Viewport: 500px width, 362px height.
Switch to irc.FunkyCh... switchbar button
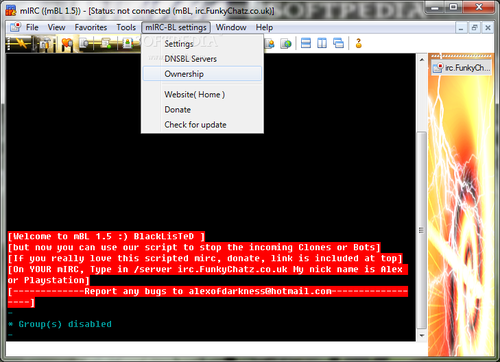(x=461, y=68)
